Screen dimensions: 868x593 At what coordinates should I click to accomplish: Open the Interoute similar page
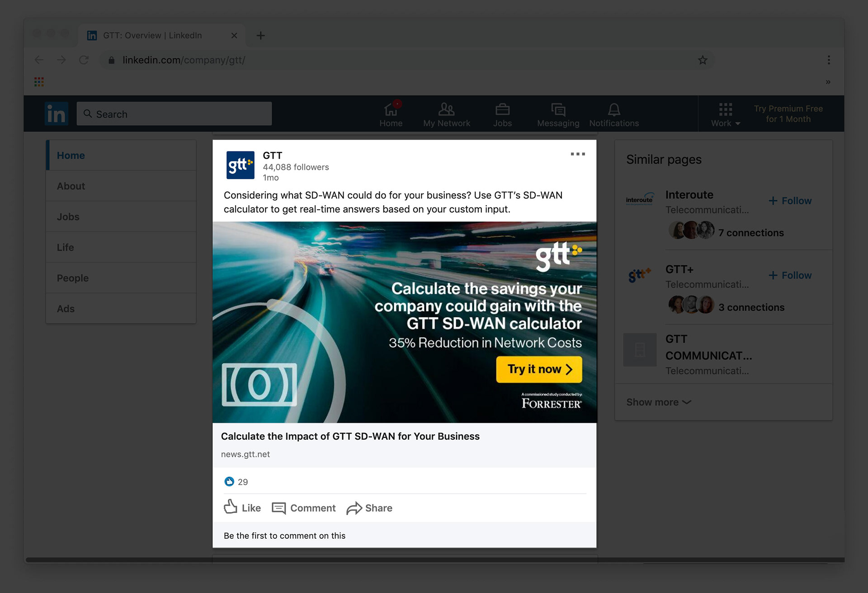689,195
